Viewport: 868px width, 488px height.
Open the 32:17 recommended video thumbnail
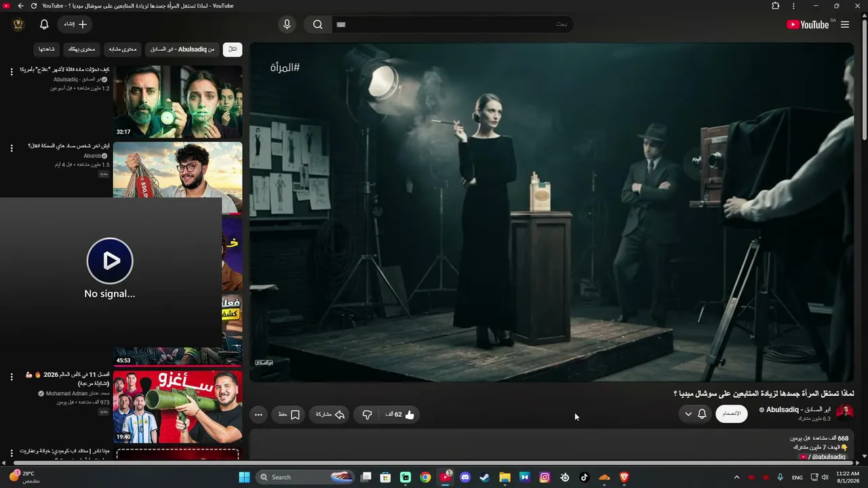pos(178,102)
